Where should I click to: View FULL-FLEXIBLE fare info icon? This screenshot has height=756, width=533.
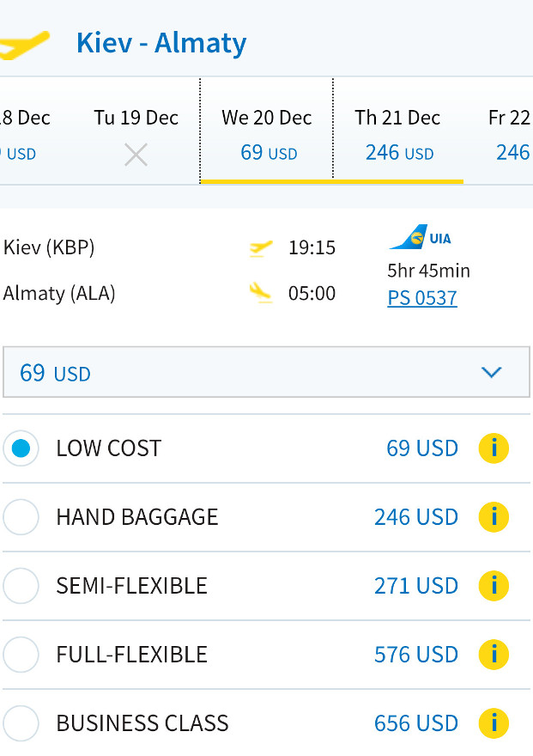pos(494,655)
